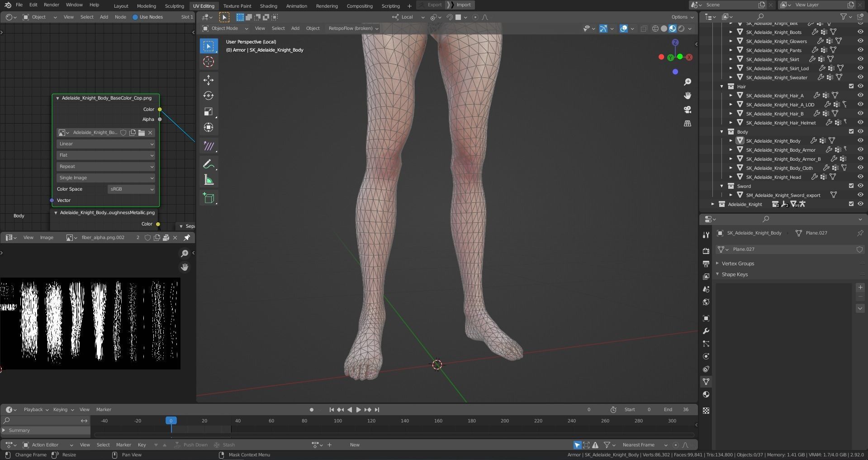Click the blue Z axis gizmo ball
The image size is (868, 460).
tap(675, 43)
